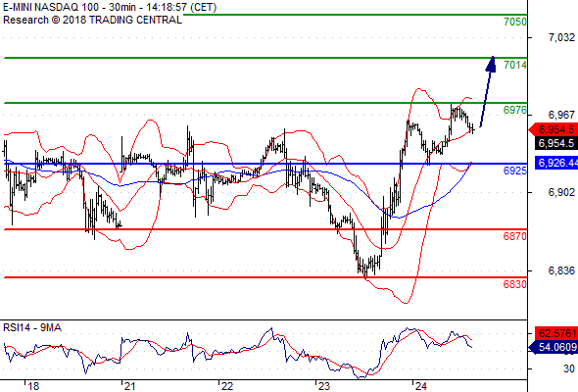
Task: Click the 6830 support level label
Action: [x=515, y=284]
